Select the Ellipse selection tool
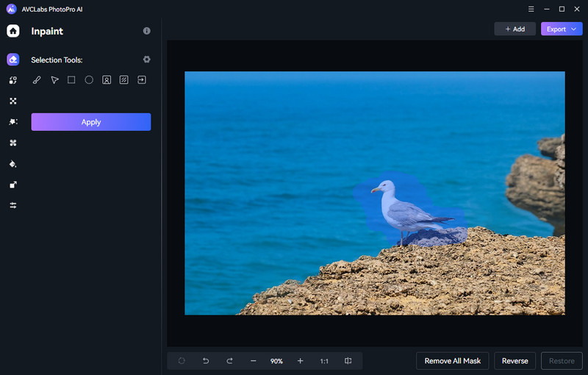 pos(89,80)
